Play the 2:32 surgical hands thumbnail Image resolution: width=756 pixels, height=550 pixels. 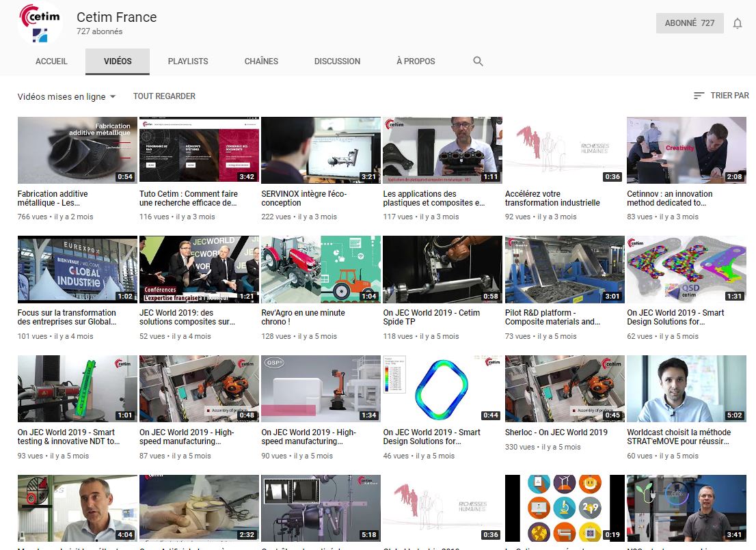pyautogui.click(x=199, y=508)
